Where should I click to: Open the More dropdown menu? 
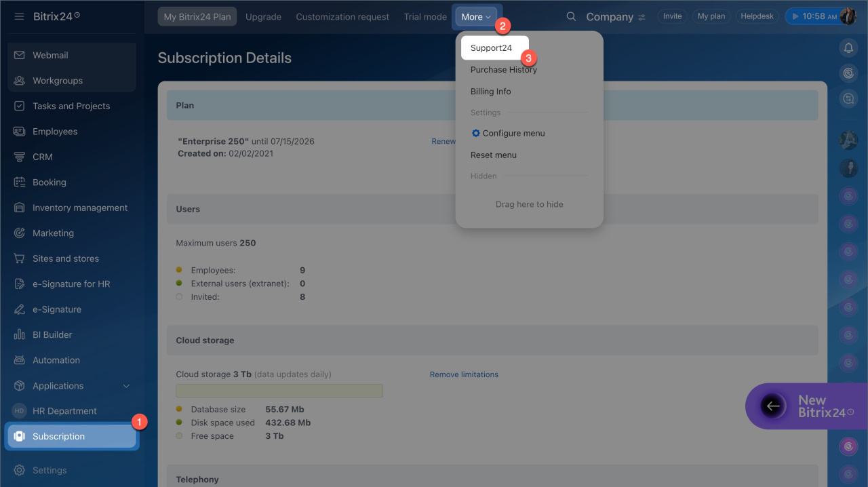476,17
